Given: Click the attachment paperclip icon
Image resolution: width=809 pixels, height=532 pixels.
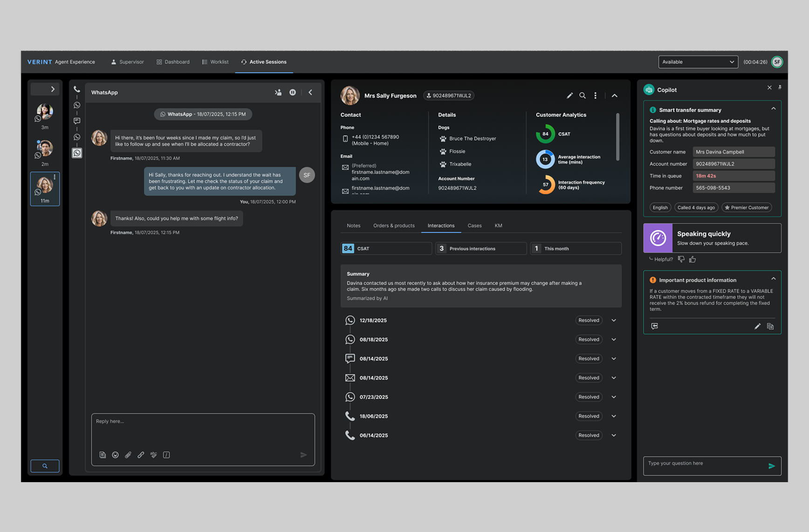Looking at the screenshot, I should pos(128,455).
